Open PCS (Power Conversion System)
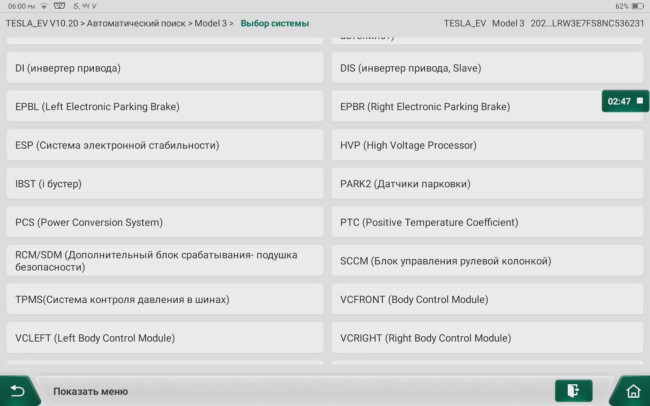The width and height of the screenshot is (650, 406). click(165, 222)
